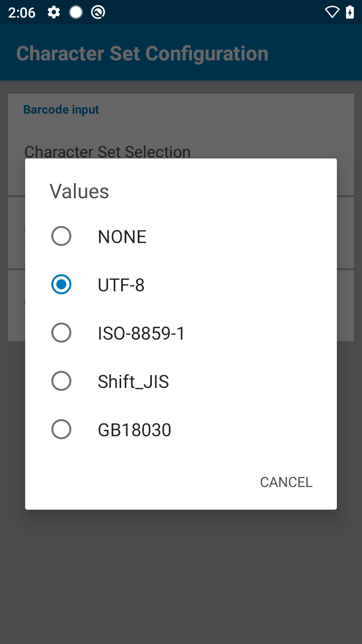Click the NONE option text label

(122, 236)
